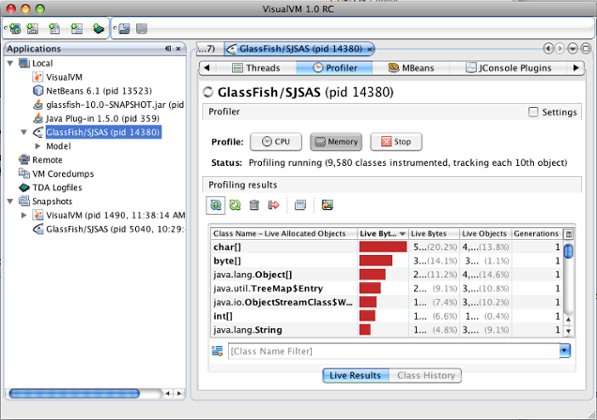
Task: Switch to Threads tab
Action: [256, 68]
